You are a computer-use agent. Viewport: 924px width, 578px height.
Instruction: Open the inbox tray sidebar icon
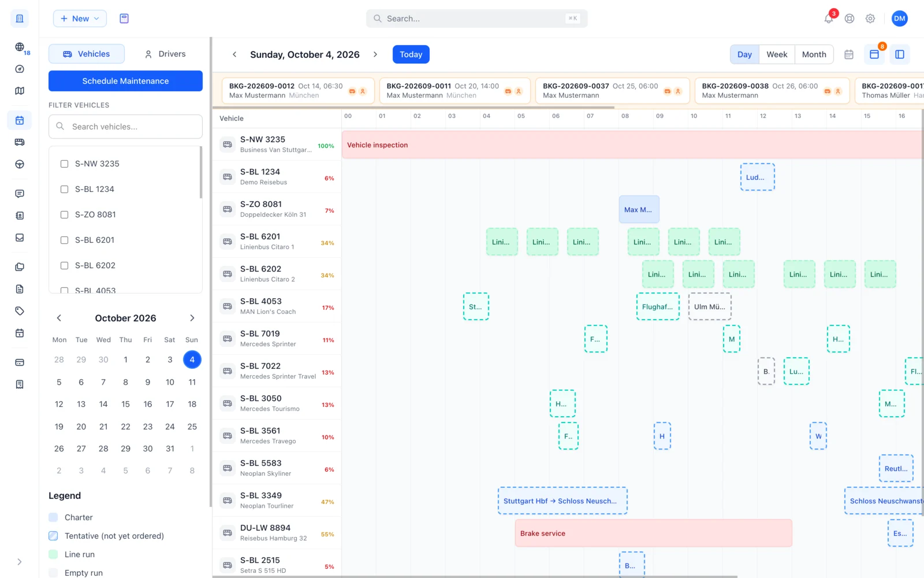pyautogui.click(x=20, y=238)
